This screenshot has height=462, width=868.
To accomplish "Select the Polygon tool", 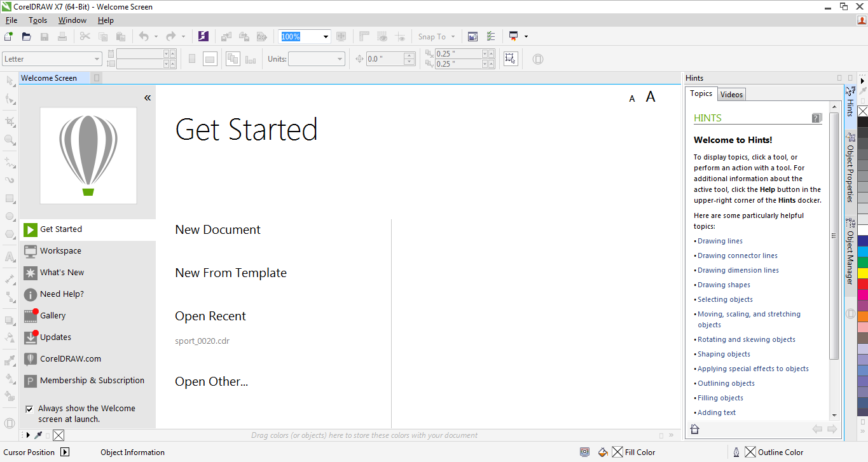I will [x=10, y=234].
